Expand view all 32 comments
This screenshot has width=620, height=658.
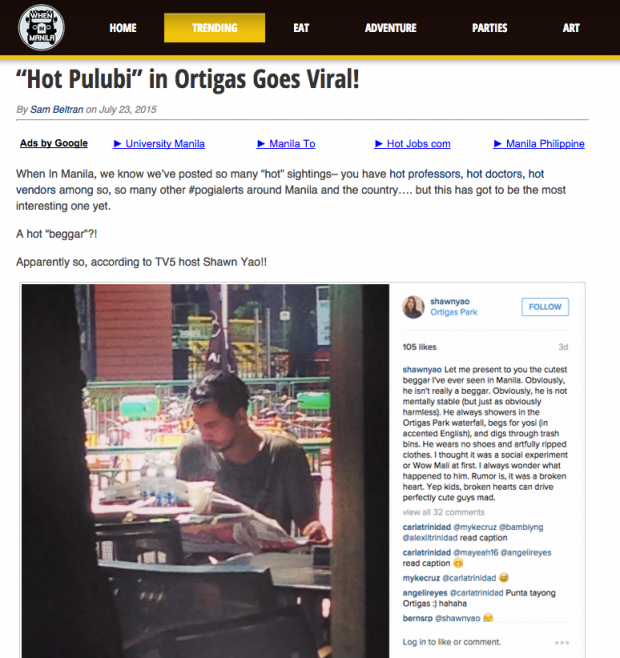click(x=443, y=512)
